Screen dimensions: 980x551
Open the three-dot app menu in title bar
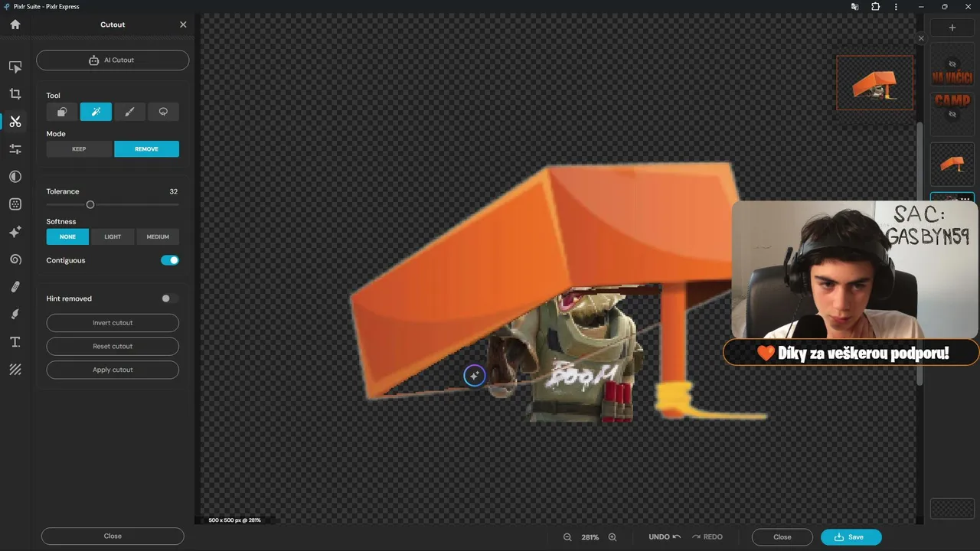point(897,7)
